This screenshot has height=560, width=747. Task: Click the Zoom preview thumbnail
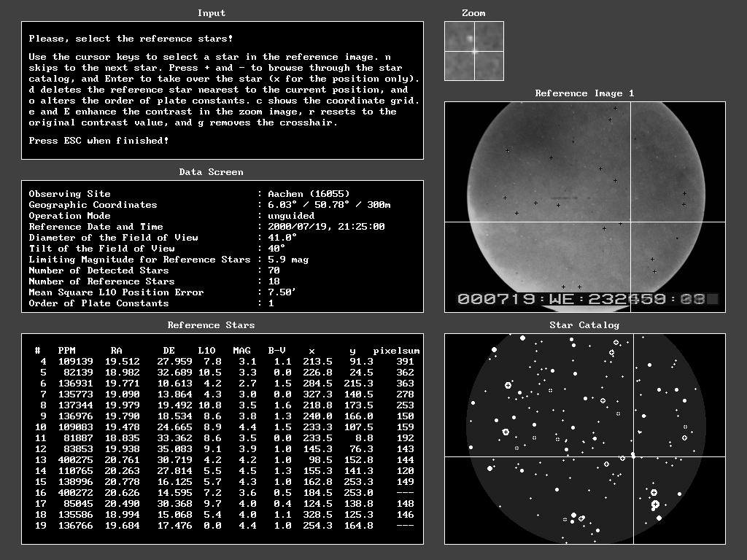coord(473,51)
